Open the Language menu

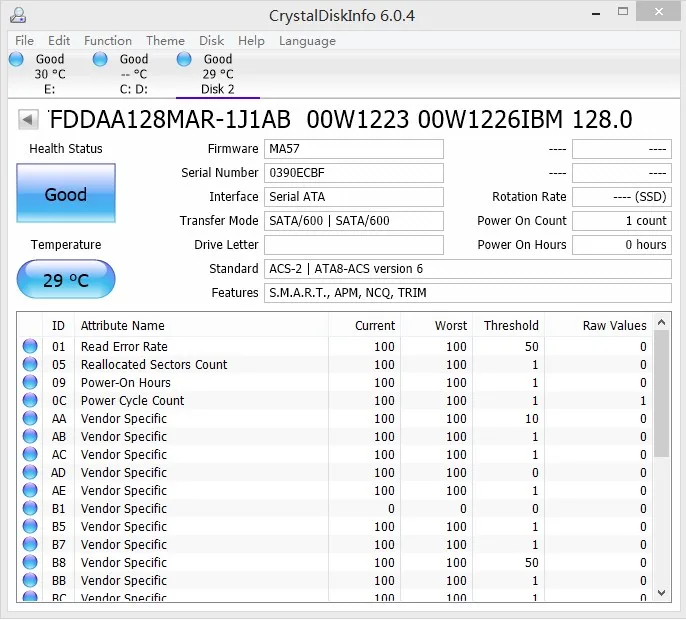pos(307,41)
